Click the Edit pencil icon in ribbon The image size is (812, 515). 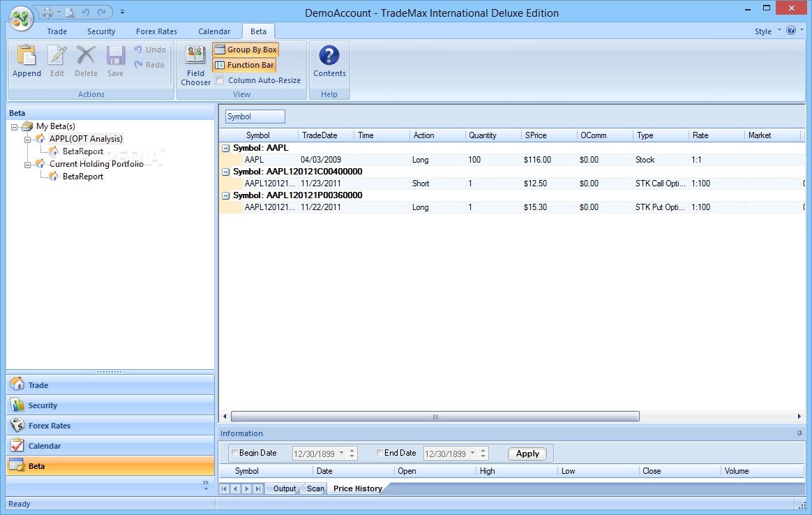[x=57, y=56]
